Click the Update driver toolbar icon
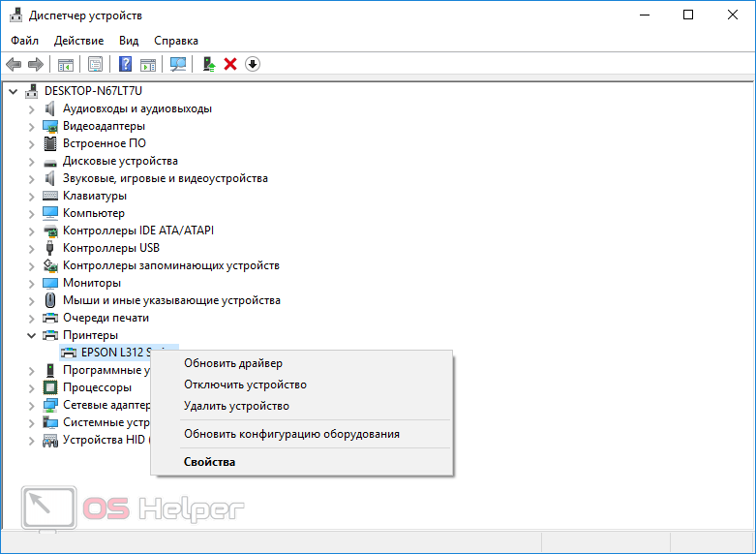756x554 pixels. point(209,64)
